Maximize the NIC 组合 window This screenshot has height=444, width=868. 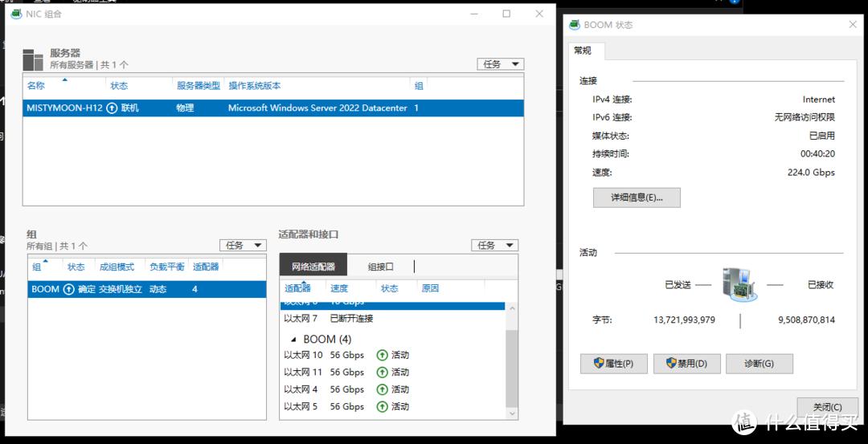(506, 14)
